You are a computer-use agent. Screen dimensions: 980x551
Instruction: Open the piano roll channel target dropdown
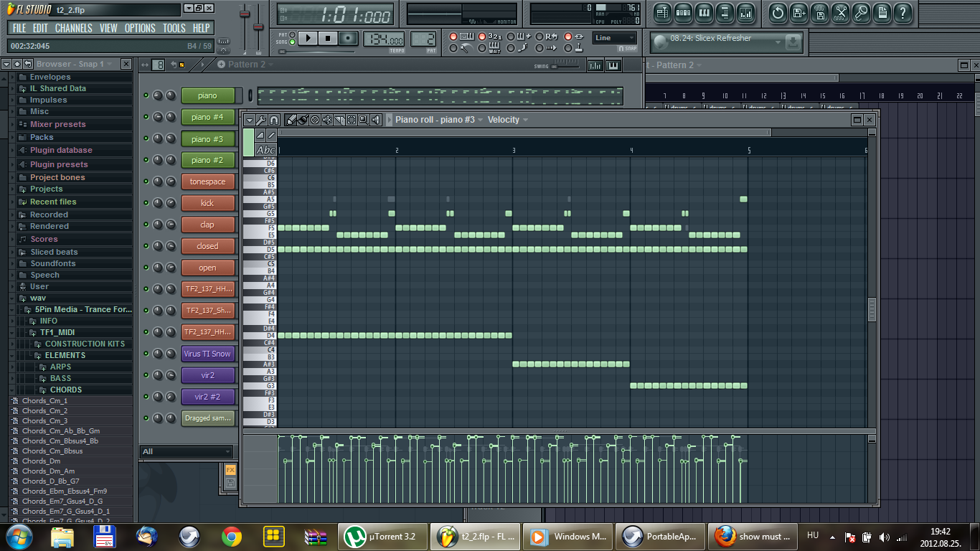pos(439,120)
